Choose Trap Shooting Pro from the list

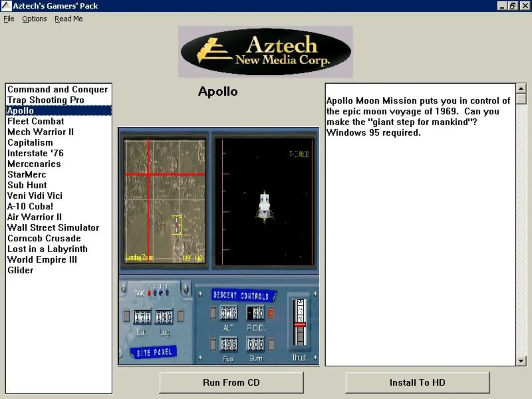46,100
